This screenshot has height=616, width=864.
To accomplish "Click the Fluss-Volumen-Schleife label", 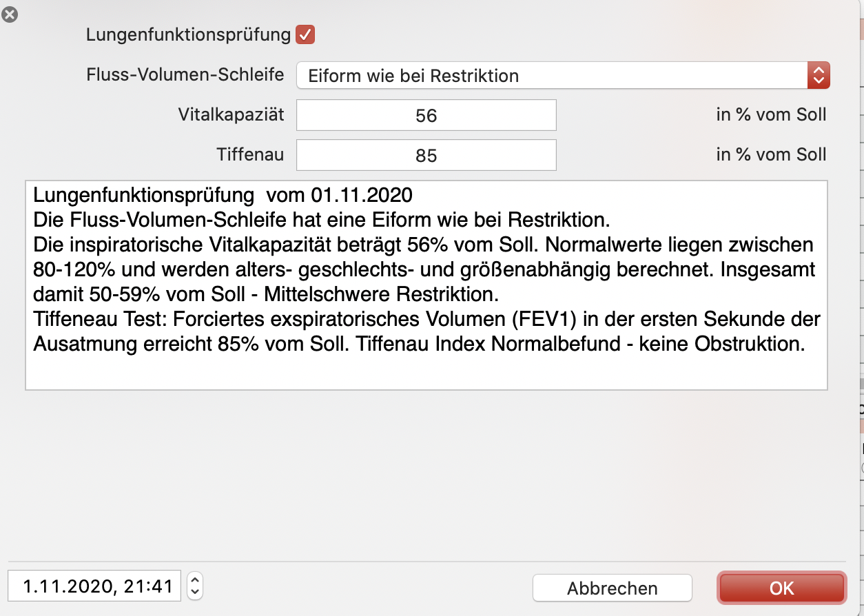I will click(x=185, y=74).
